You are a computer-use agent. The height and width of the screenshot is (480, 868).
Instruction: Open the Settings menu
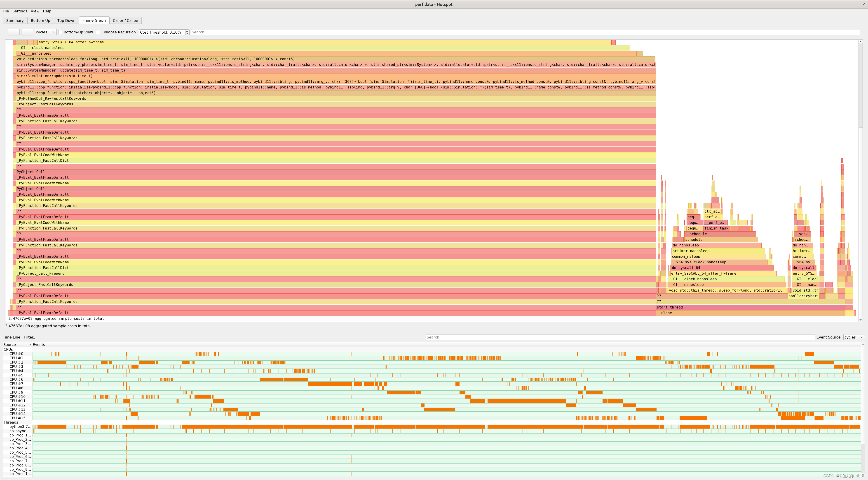point(20,11)
